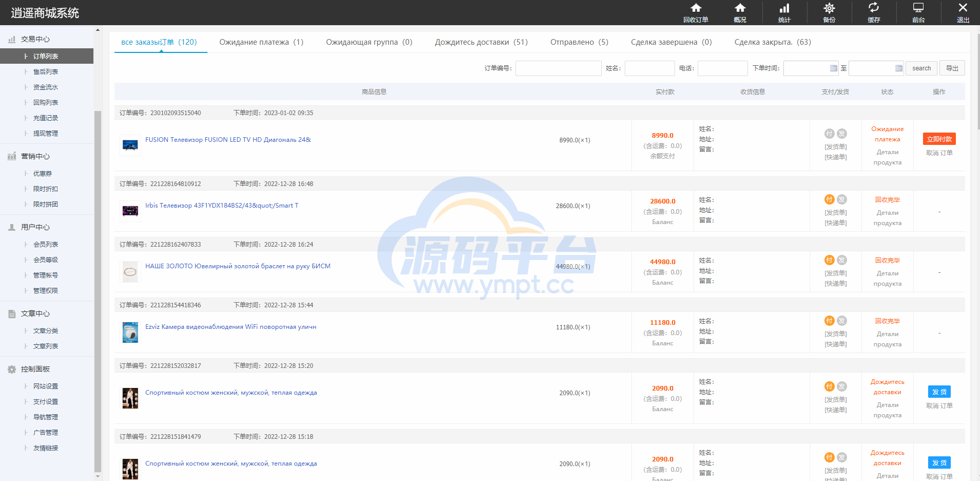
Task: Click the 营销中心 section icon
Action: 12,156
